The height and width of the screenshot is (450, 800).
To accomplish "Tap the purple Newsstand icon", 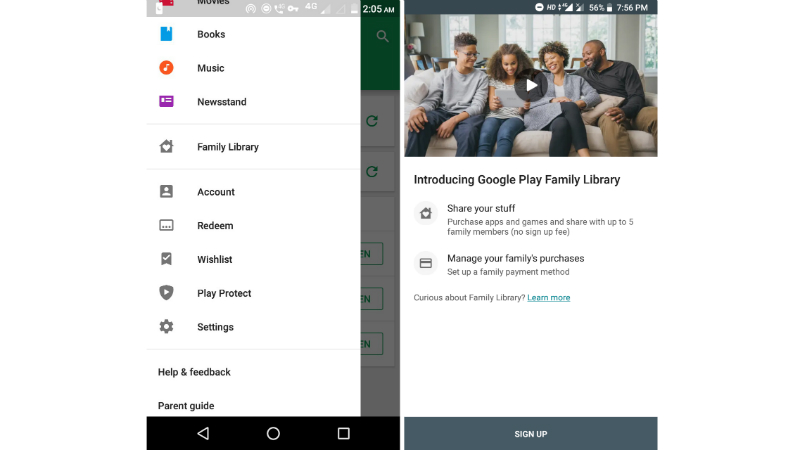I will coord(166,101).
